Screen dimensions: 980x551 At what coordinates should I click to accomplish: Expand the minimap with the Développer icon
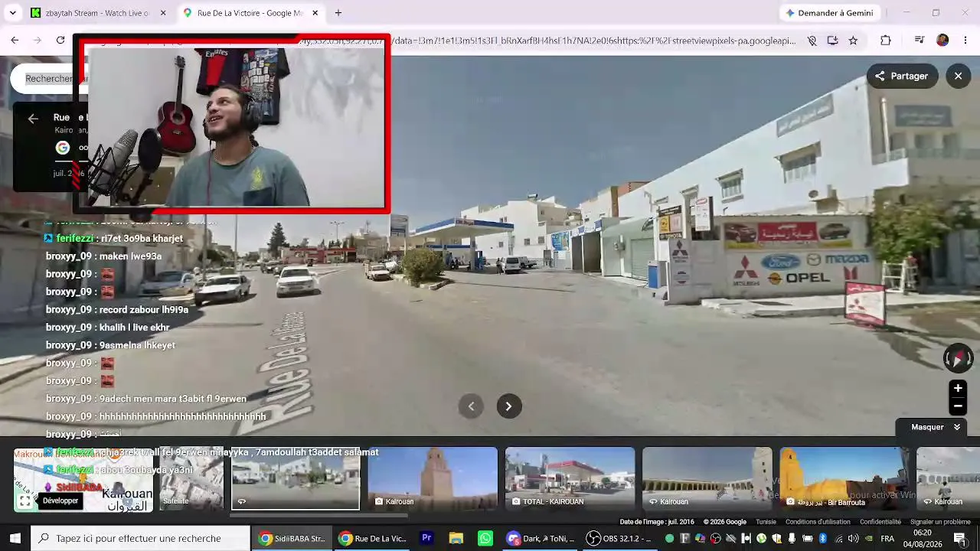(25, 501)
